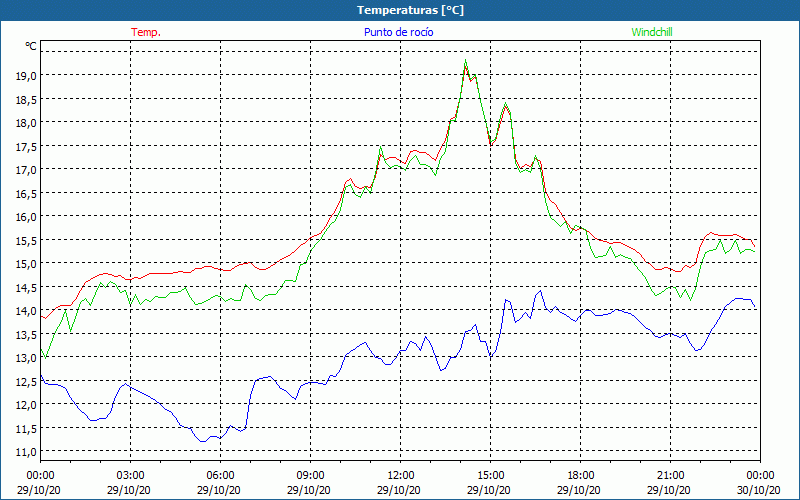The height and width of the screenshot is (500, 800).
Task: Click the 13,5 y-axis value
Action: pyautogui.click(x=26, y=334)
